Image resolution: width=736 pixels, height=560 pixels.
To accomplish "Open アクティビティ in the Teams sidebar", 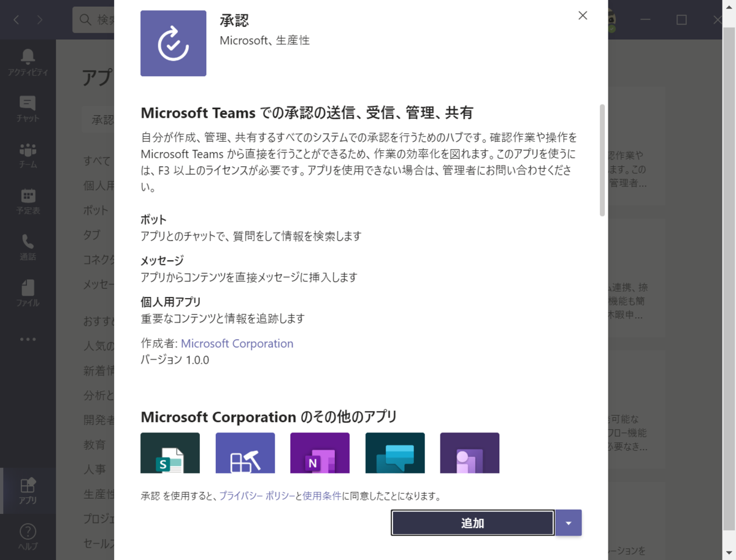I will [x=28, y=63].
